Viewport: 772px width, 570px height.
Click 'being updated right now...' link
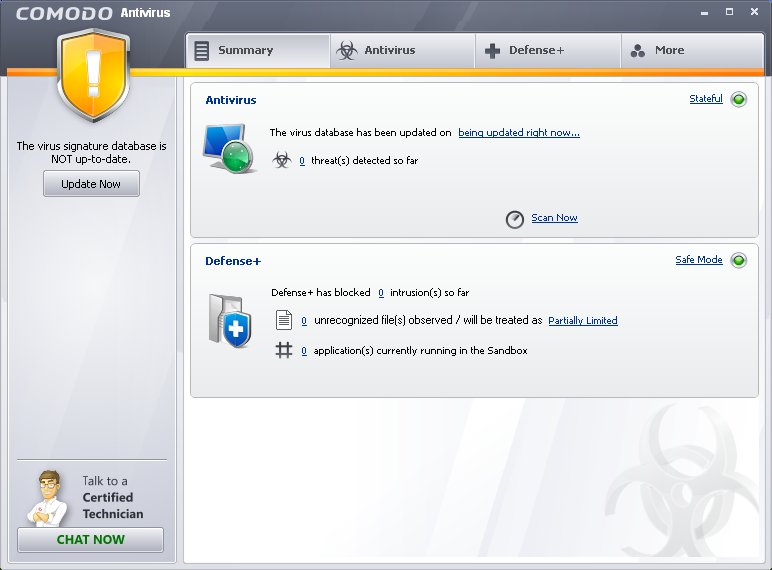pos(519,132)
